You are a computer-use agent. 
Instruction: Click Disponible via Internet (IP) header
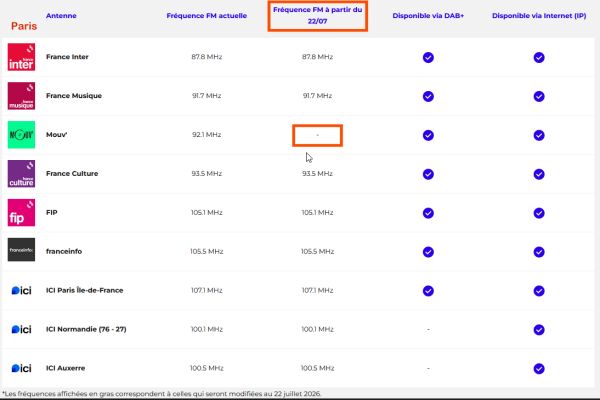coord(539,16)
